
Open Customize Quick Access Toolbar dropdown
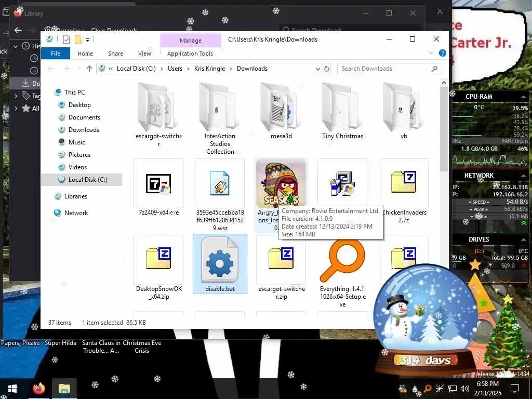(87, 39)
